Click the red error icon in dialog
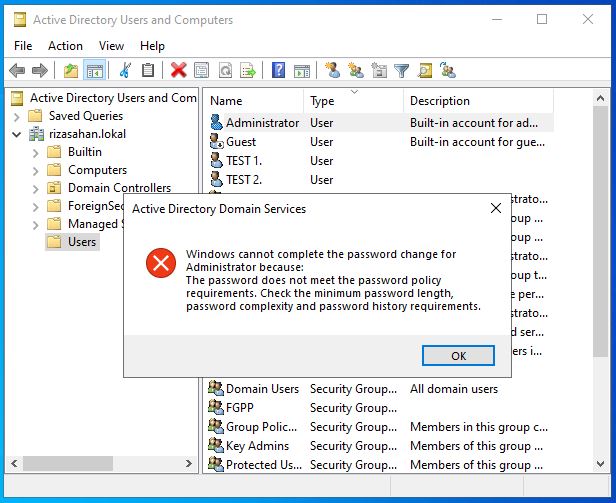The height and width of the screenshot is (503, 616). (161, 263)
